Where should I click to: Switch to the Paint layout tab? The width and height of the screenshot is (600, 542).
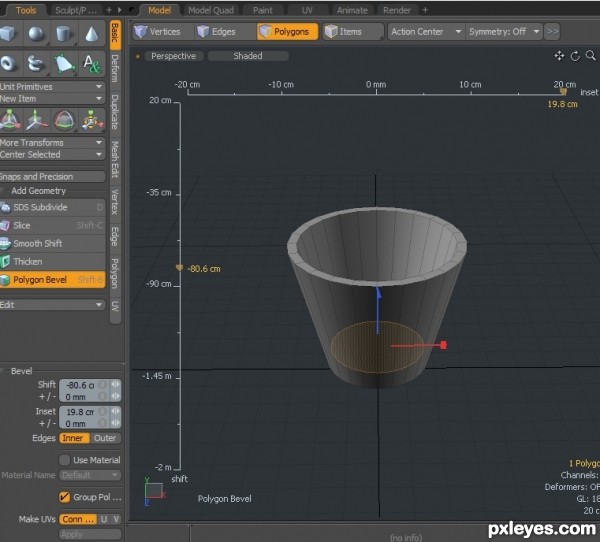263,10
